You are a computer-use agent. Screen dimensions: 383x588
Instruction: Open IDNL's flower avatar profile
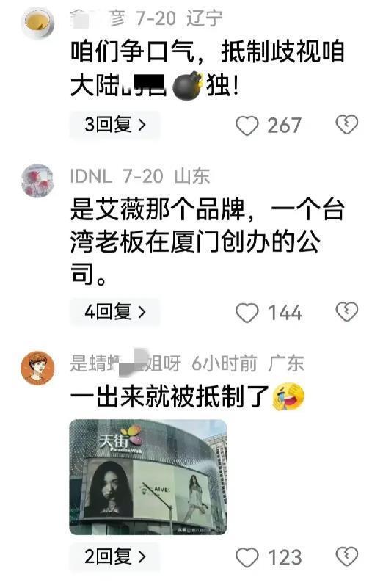point(37,181)
